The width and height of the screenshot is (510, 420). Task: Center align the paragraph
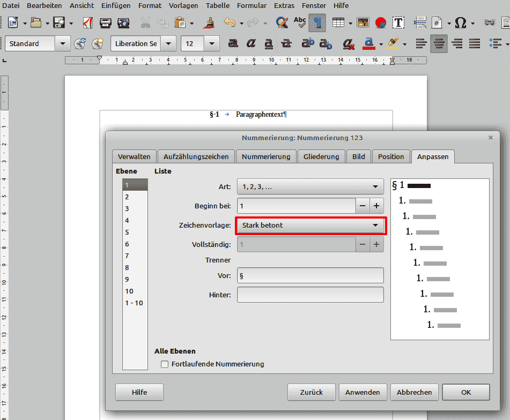439,43
